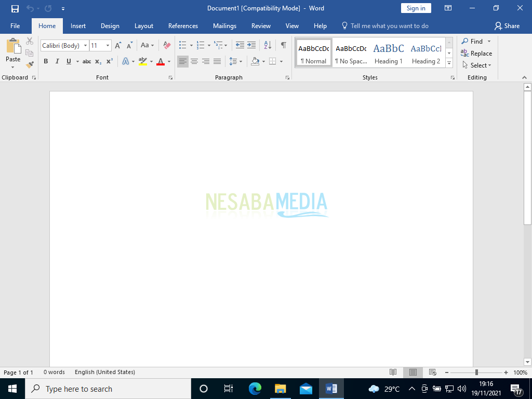Open the Calibri font name dropdown
This screenshot has height=399, width=532.
(86, 46)
